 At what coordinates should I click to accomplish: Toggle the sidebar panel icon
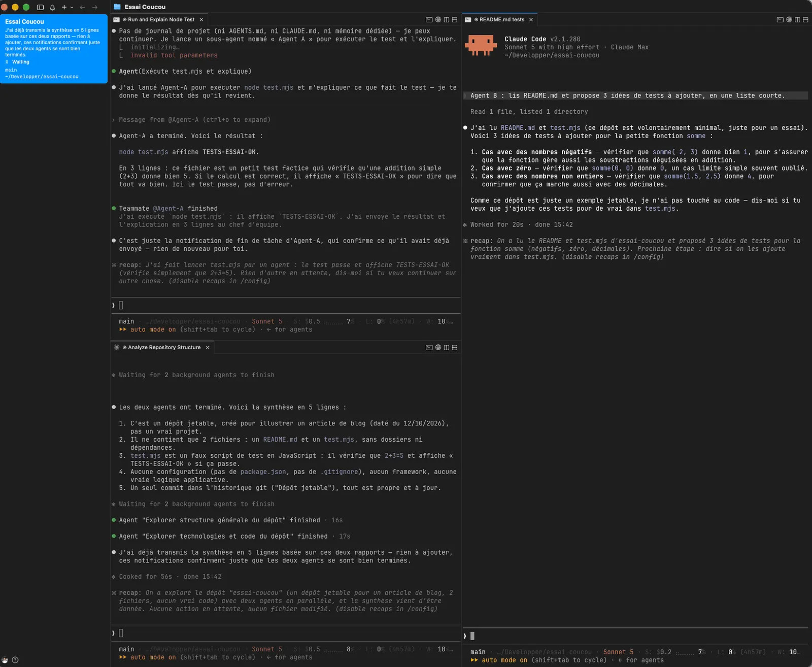coord(40,7)
